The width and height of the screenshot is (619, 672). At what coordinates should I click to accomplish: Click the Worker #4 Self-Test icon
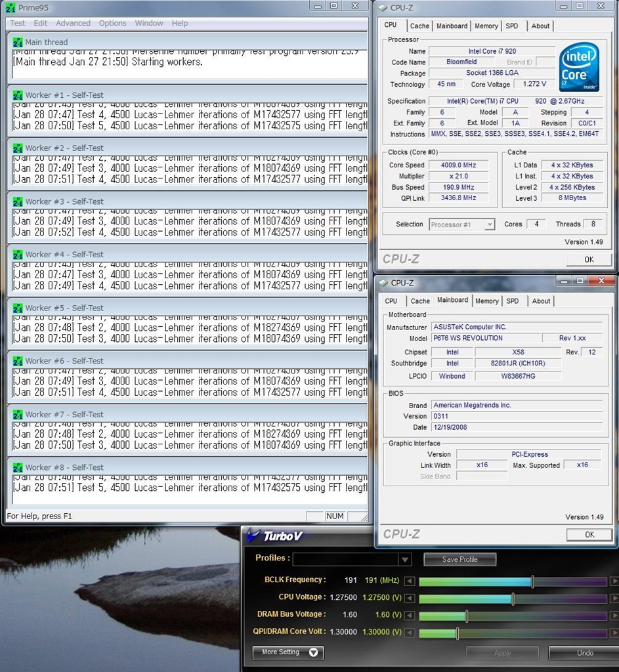[x=18, y=255]
